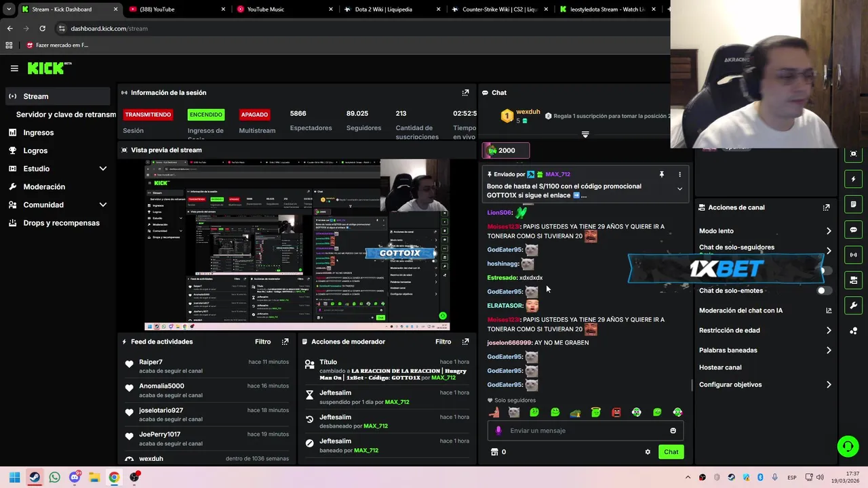The width and height of the screenshot is (868, 488).
Task: Click the stream preview thumbnail
Action: (x=297, y=245)
